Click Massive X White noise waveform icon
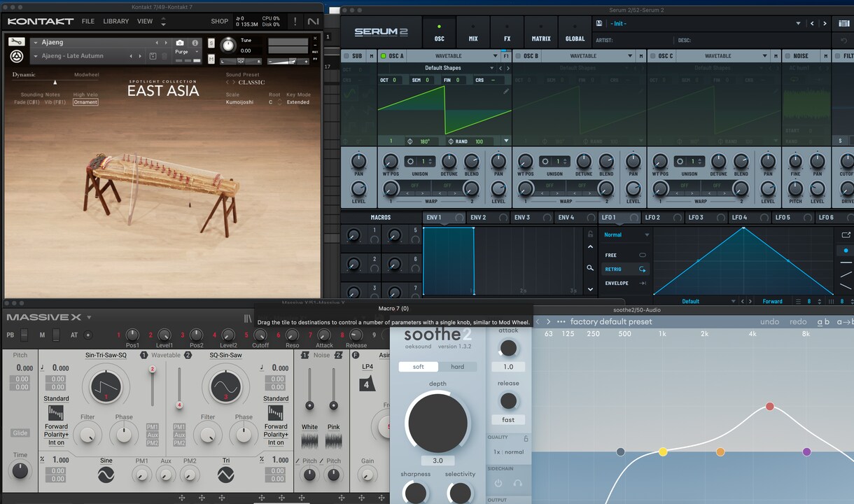This screenshot has width=854, height=504. tap(309, 441)
